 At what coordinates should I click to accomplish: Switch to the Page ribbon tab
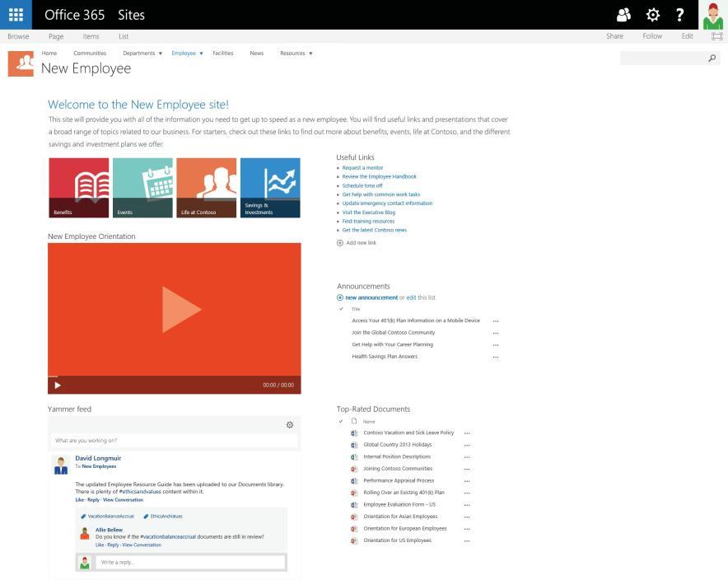tap(56, 36)
